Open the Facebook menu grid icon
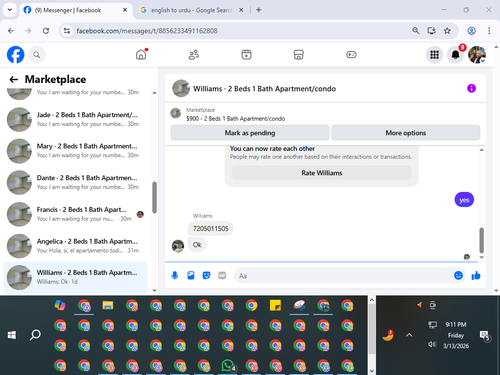This screenshot has height=375, width=500. (x=434, y=55)
